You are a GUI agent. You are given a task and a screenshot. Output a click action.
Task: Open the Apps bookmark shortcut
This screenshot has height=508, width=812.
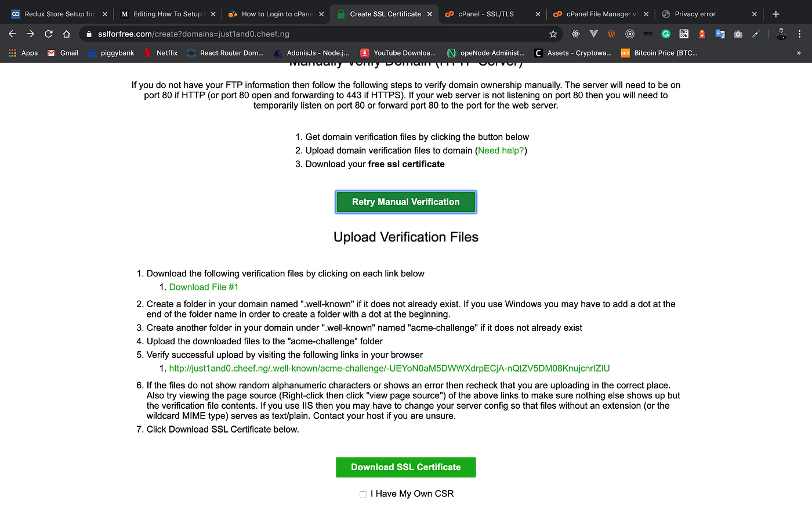[23, 53]
